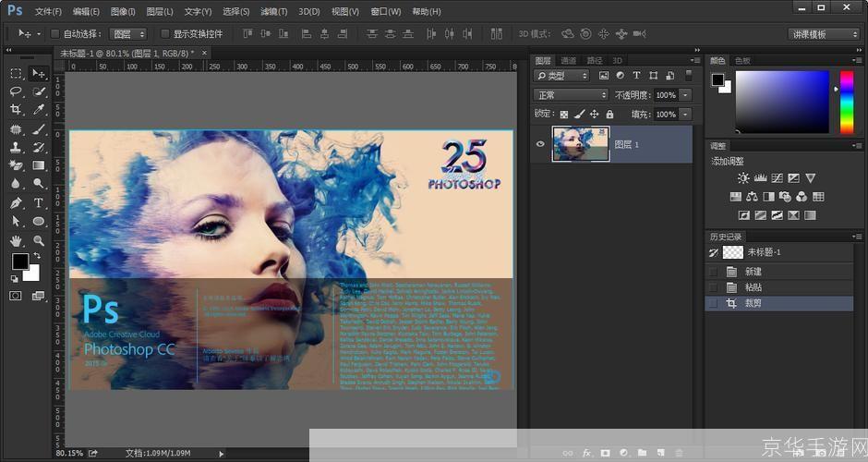Add Color Balance adjustment
The width and height of the screenshot is (868, 462).
pyautogui.click(x=752, y=197)
